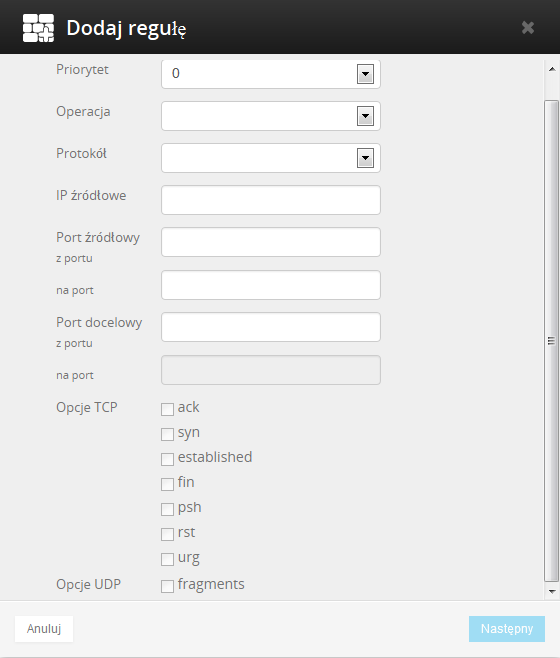The width and height of the screenshot is (560, 658).
Task: Tick the established checkbox
Action: click(167, 459)
